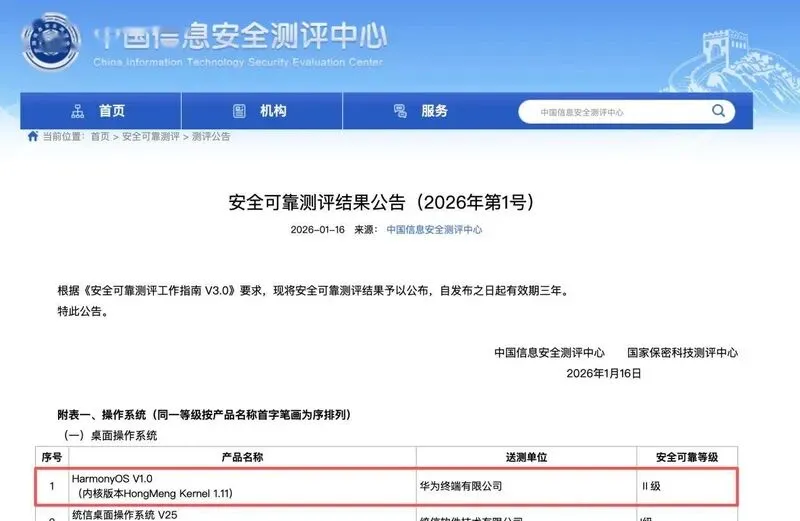This screenshot has width=800, height=521.
Task: Click the 当前位置 breadcrumb label
Action: [63, 136]
